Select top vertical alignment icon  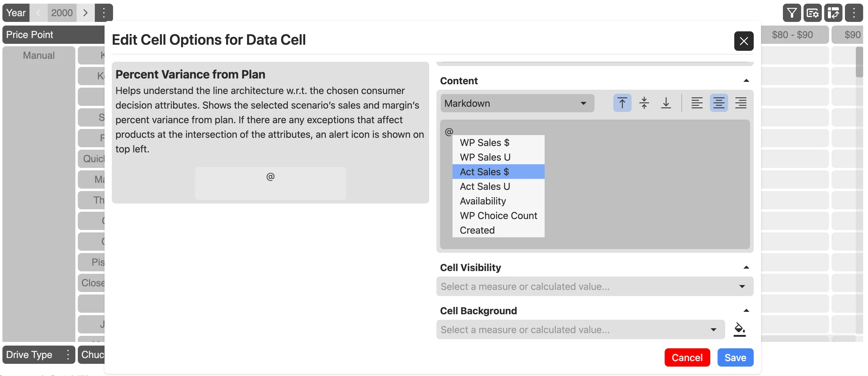[622, 103]
